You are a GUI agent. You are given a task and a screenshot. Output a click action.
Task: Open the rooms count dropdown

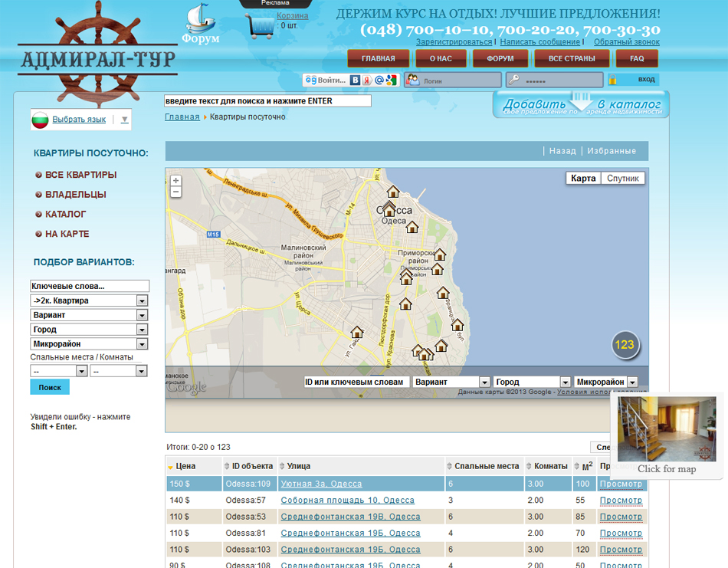pos(141,370)
